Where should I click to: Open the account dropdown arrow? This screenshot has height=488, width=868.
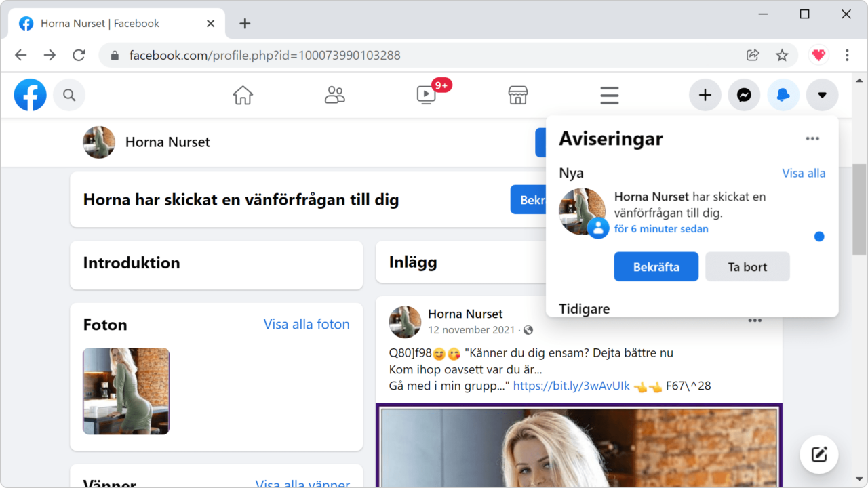click(x=822, y=96)
